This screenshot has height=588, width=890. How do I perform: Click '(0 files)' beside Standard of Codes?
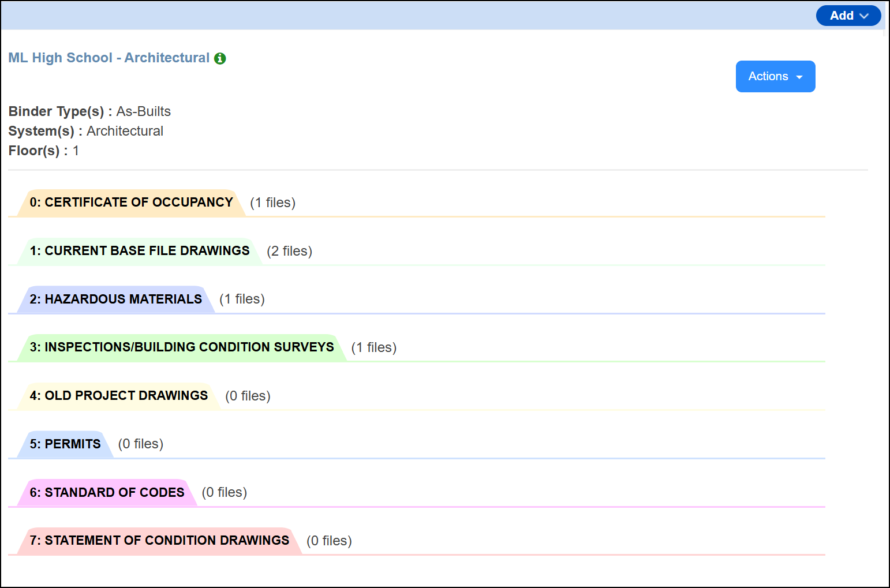pos(225,492)
